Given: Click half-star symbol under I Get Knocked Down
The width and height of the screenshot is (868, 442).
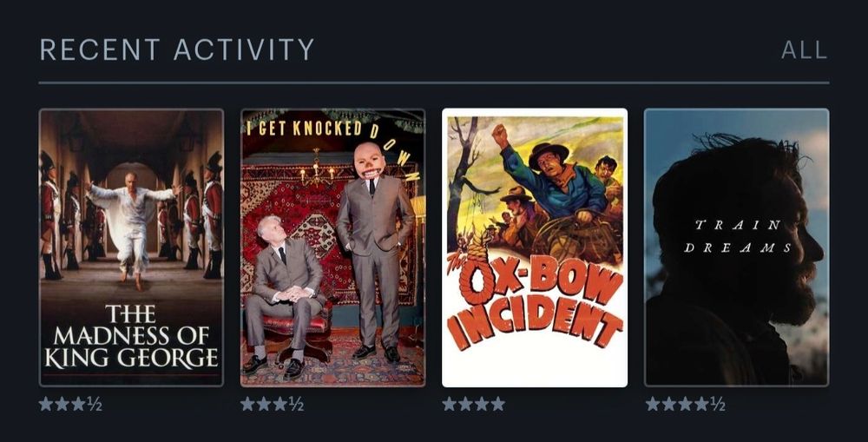Looking at the screenshot, I should coord(296,405).
